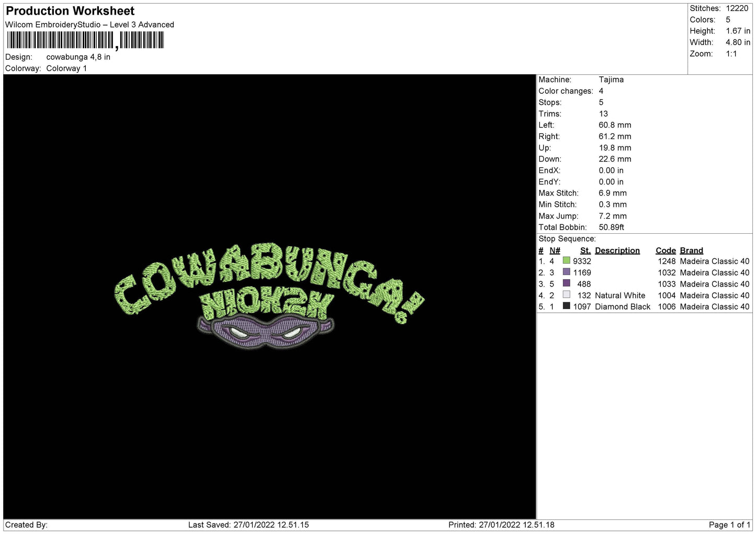Click the 'Colorway 1' value
This screenshot has height=534, width=756.
tap(66, 69)
